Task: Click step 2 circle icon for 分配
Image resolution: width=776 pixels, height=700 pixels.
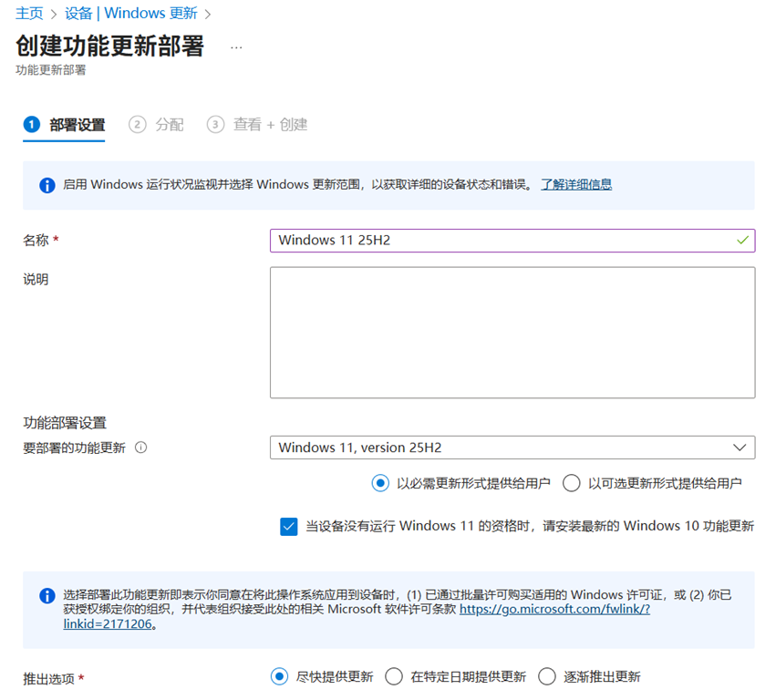Action: pos(138,125)
